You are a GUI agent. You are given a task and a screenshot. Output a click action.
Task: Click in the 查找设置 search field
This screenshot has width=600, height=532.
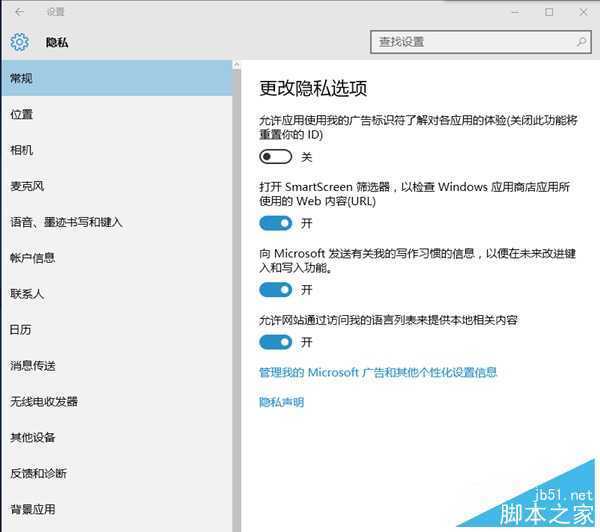pyautogui.click(x=481, y=42)
